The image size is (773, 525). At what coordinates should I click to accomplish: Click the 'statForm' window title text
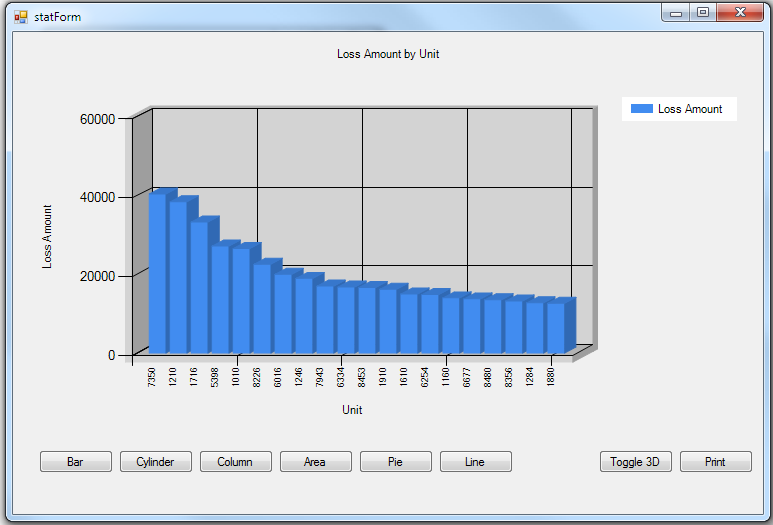tap(58, 17)
